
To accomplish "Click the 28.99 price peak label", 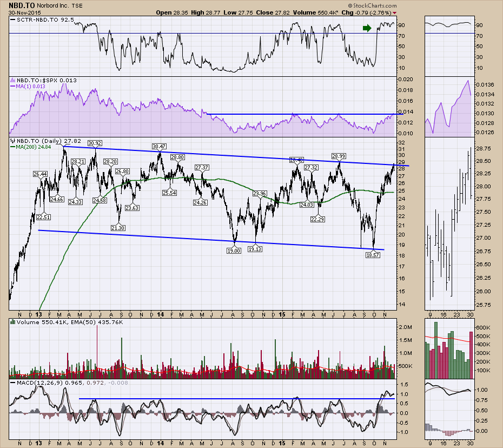I will click(x=339, y=156).
